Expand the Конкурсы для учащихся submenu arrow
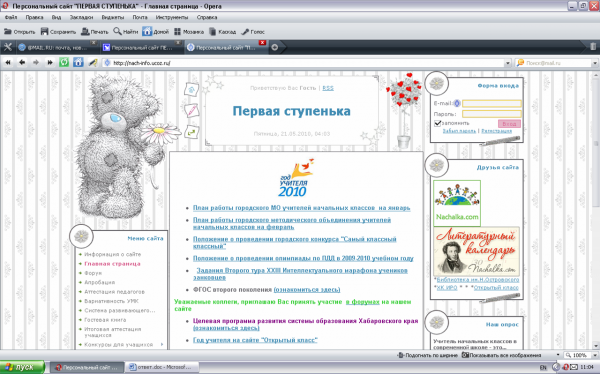Image resolution: width=600 pixels, height=374 pixels. pyautogui.click(x=162, y=345)
